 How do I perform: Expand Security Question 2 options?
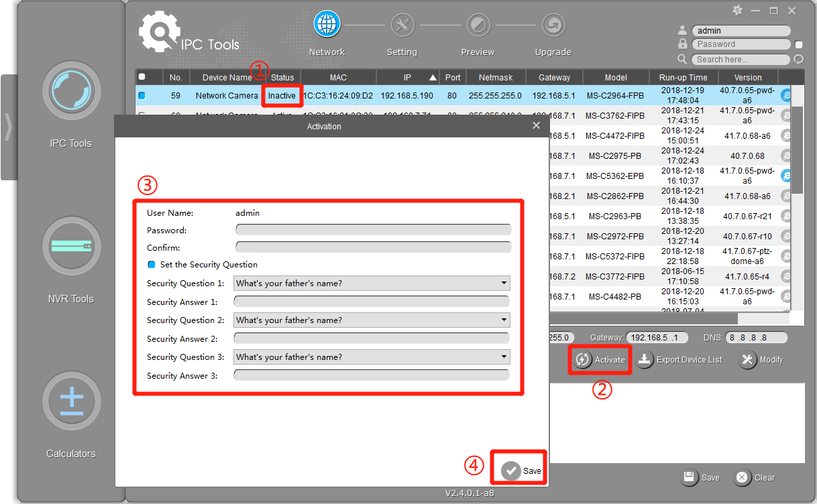tap(504, 320)
